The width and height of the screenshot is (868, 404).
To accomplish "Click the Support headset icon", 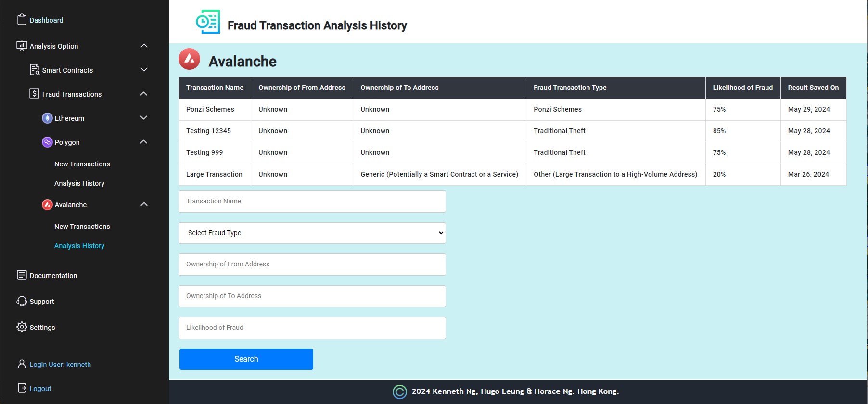I will [x=22, y=301].
